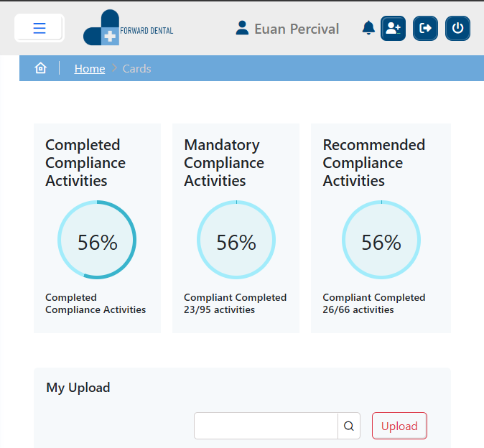Go to the Home breadcrumb link
The image size is (484, 448).
90,68
